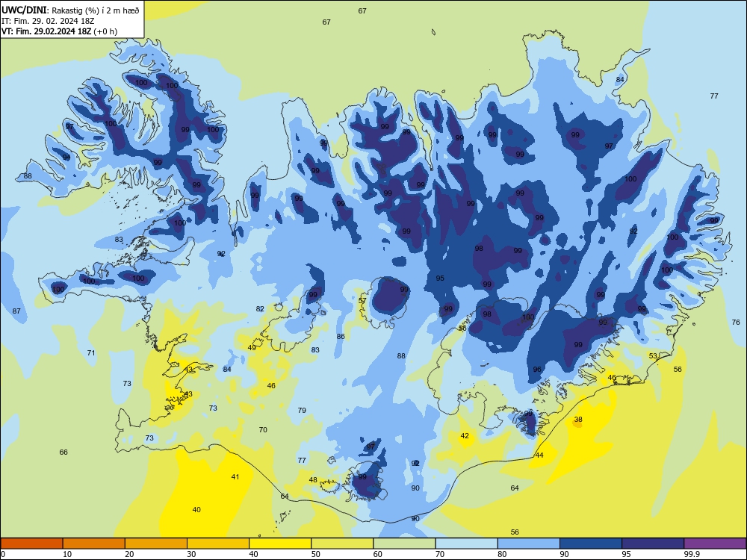This screenshot has height=560, width=747.
Task: Click the humidity value 48 on map
Action: pos(313,479)
